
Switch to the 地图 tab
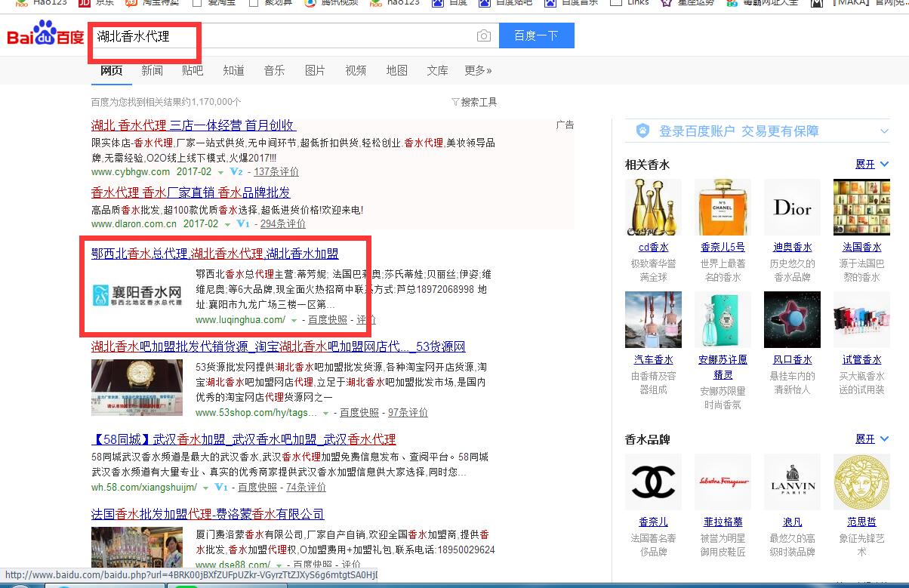tap(396, 70)
